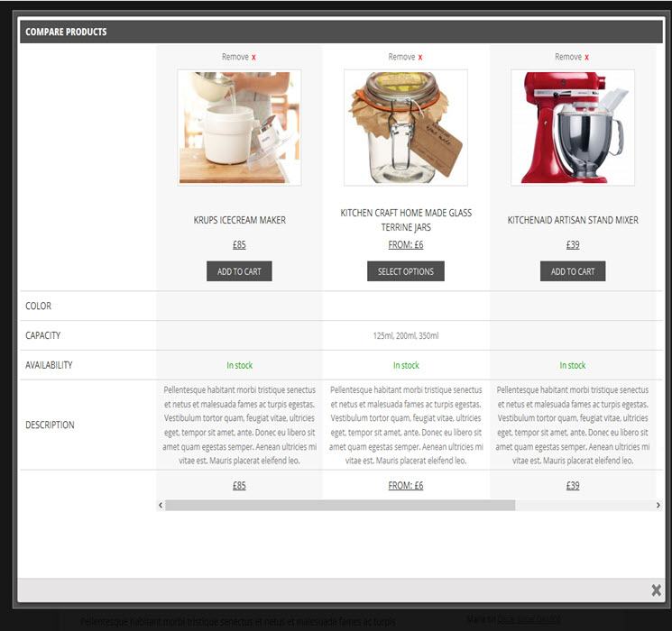Click FROM: £6 price under Terrine Jars title

point(406,244)
